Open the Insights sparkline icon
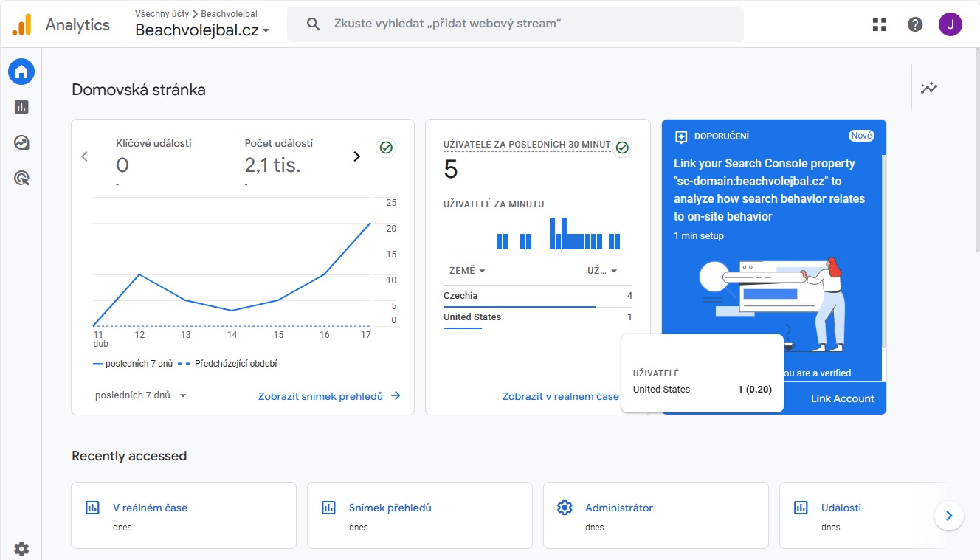Image resolution: width=980 pixels, height=560 pixels. point(928,88)
